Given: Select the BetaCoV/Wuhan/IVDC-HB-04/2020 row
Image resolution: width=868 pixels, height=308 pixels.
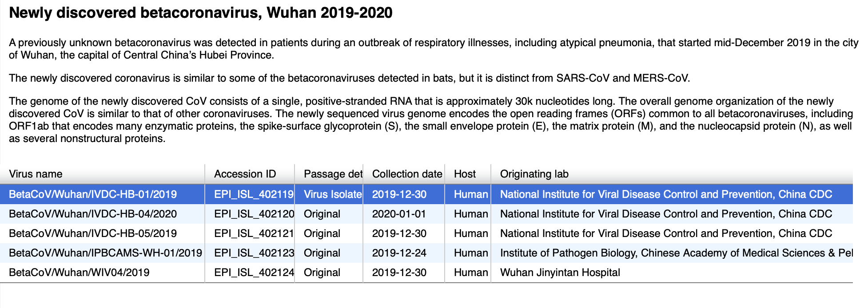Looking at the screenshot, I should tap(93, 214).
